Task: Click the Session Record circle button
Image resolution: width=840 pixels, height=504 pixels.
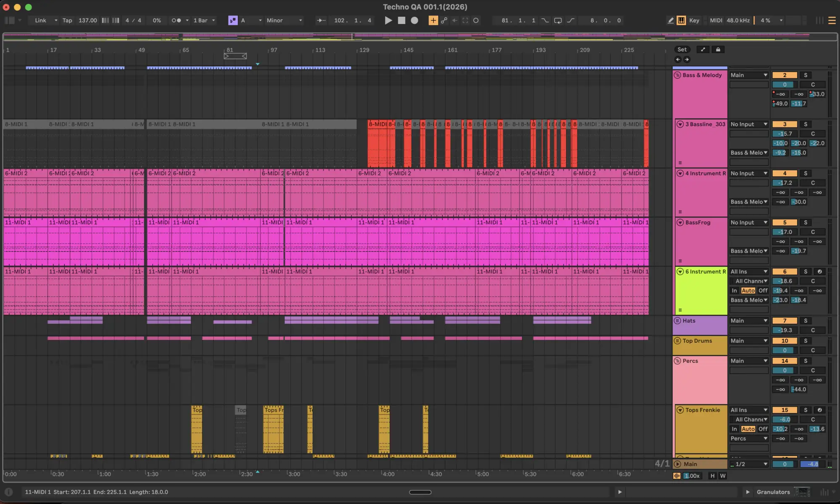Action: pyautogui.click(x=476, y=20)
